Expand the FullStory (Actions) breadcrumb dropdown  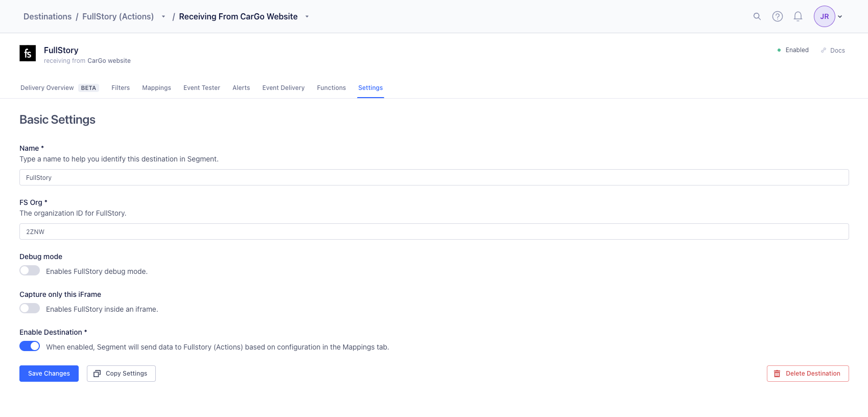click(x=163, y=16)
